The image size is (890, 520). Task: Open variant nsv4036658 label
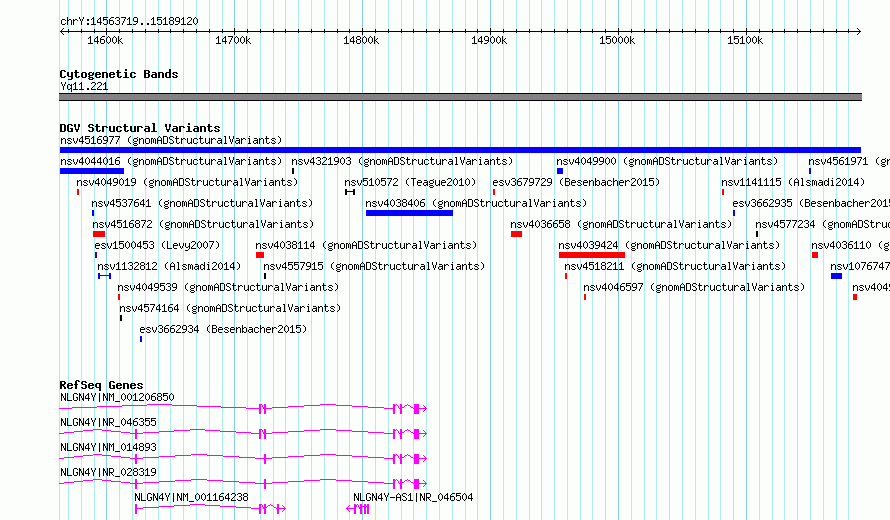click(621, 224)
